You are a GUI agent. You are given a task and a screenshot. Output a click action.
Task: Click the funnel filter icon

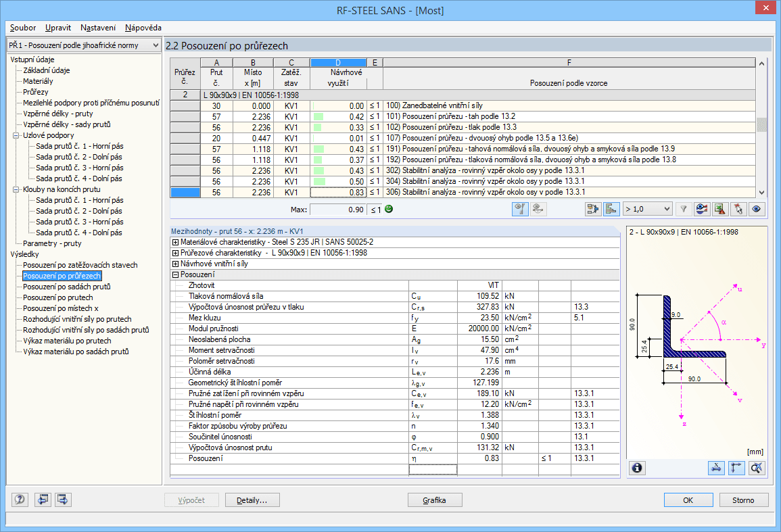pyautogui.click(x=684, y=209)
